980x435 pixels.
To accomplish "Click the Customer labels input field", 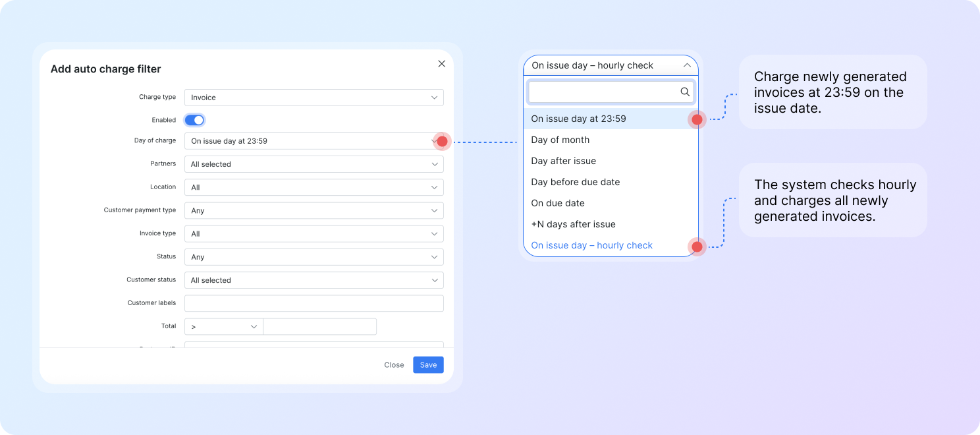I will (x=314, y=303).
